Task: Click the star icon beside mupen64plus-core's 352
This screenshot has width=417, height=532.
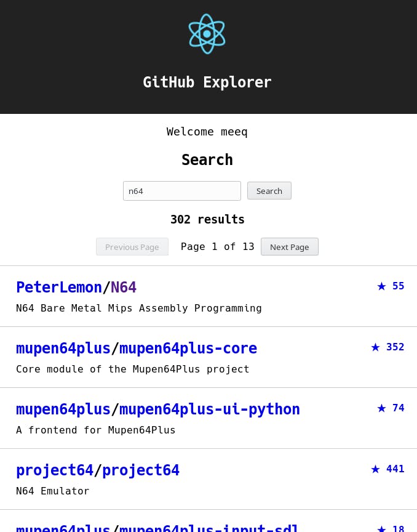Action: click(375, 347)
